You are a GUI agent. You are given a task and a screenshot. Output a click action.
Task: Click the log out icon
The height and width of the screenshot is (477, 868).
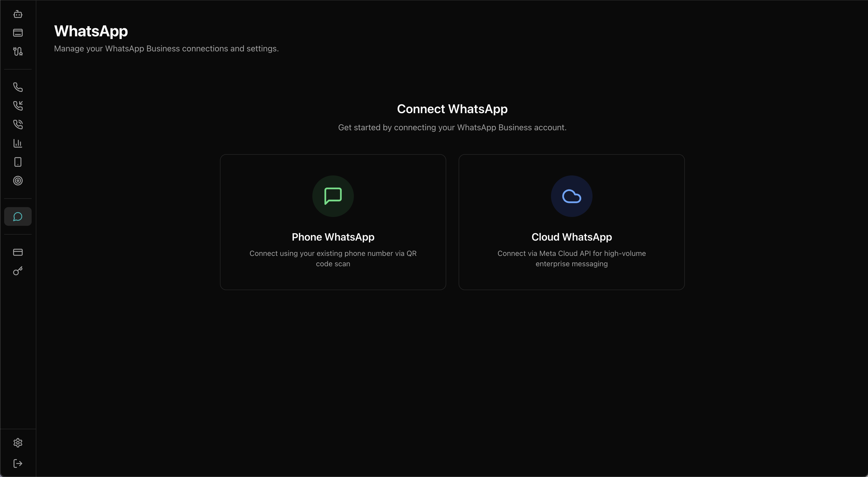pyautogui.click(x=18, y=464)
